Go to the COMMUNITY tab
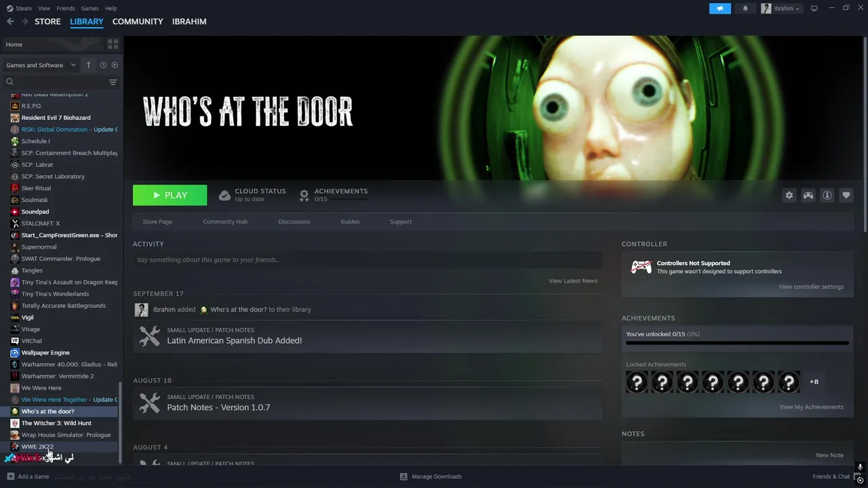Image resolution: width=868 pixels, height=488 pixels. [138, 22]
